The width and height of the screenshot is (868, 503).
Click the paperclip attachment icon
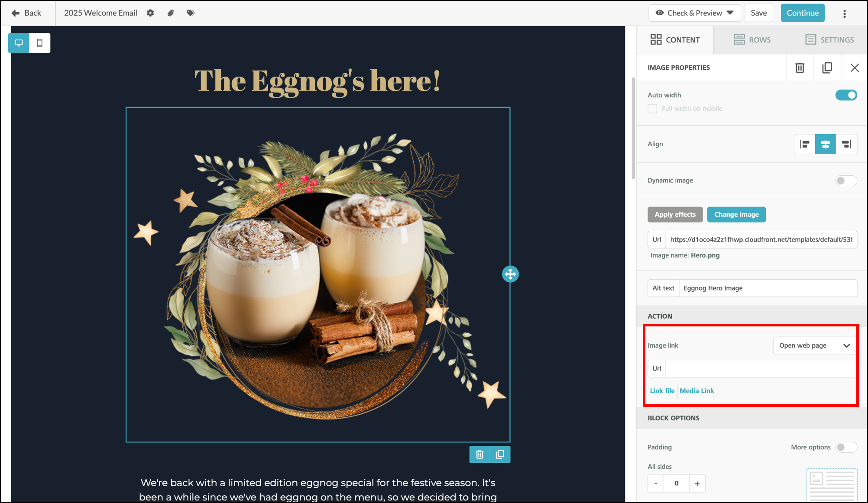(x=171, y=13)
